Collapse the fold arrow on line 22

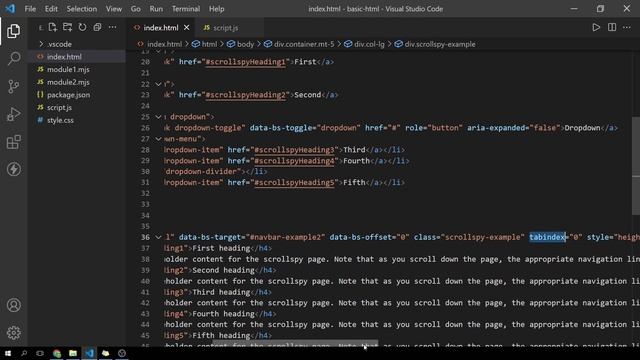(158, 84)
